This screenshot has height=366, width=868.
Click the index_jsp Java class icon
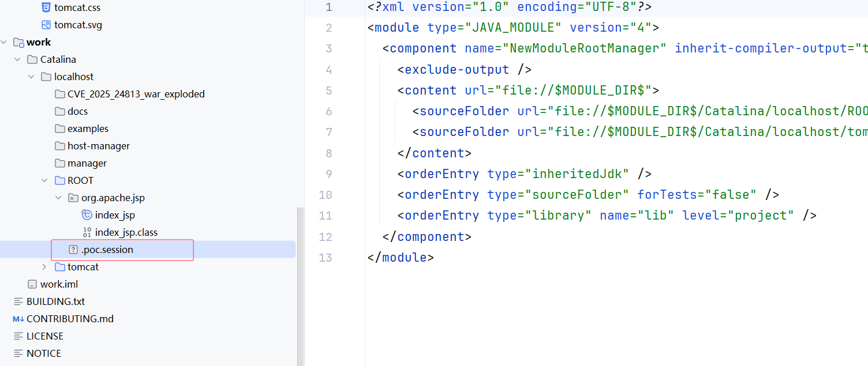click(x=87, y=216)
